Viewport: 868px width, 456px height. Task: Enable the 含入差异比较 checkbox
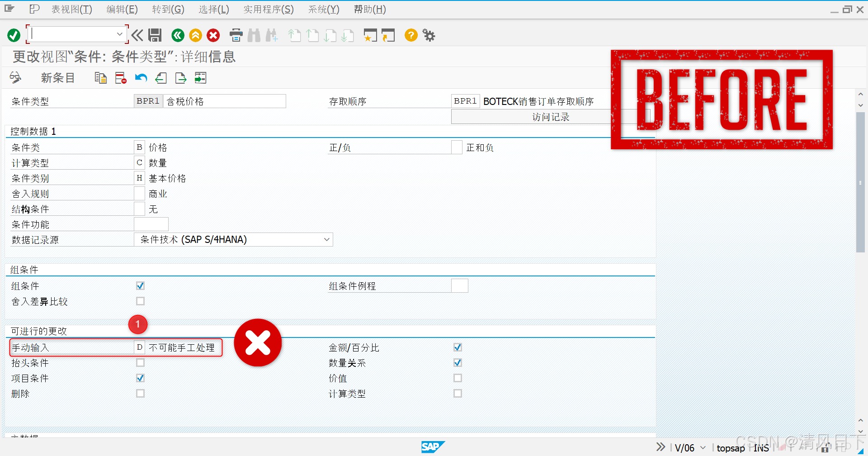[140, 301]
